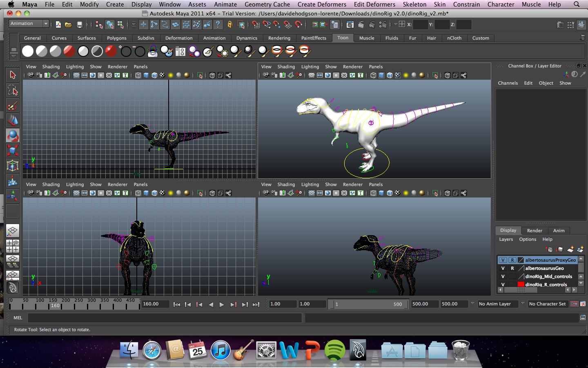This screenshot has height=368, width=588.
Task: Select the Scale tool cube icon
Action: point(13,150)
